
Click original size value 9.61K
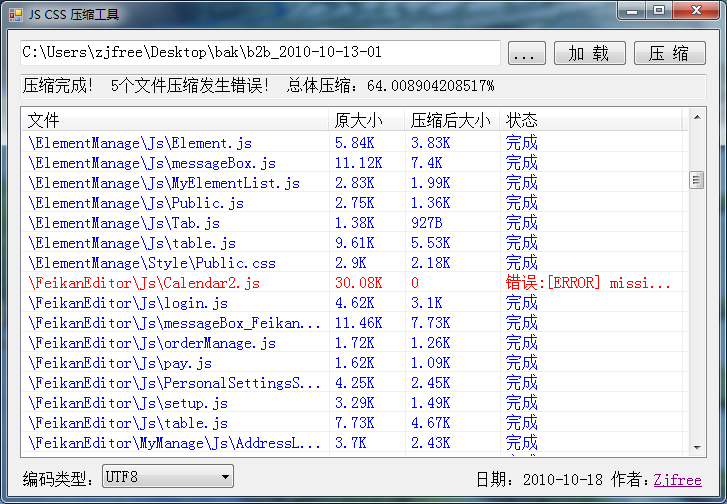[x=355, y=242]
